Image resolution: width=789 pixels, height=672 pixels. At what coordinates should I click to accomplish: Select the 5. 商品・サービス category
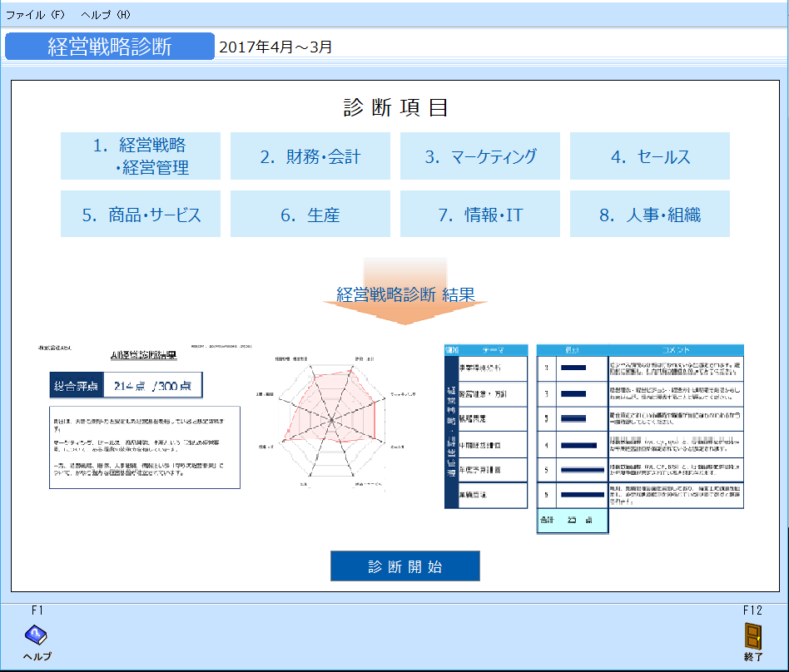(141, 214)
